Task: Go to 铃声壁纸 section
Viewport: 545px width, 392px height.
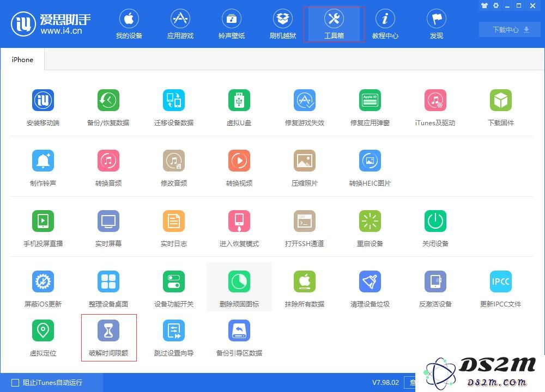Action: pos(232,24)
